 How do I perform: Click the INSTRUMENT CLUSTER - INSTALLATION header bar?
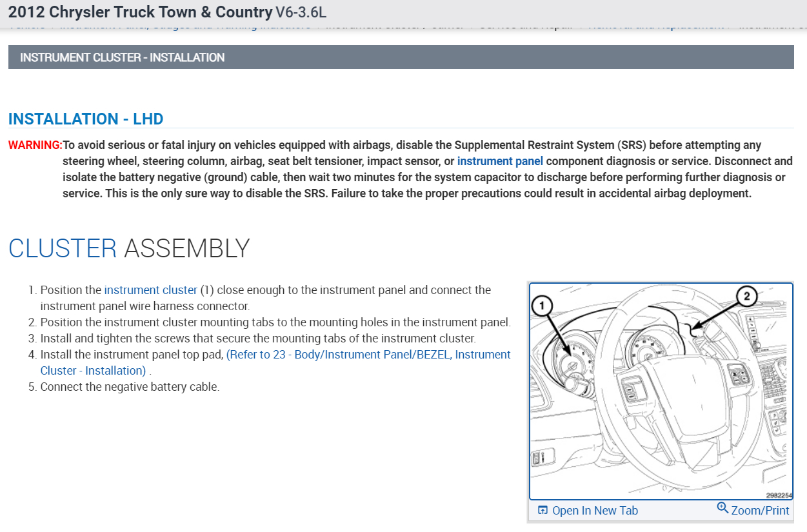click(x=401, y=57)
